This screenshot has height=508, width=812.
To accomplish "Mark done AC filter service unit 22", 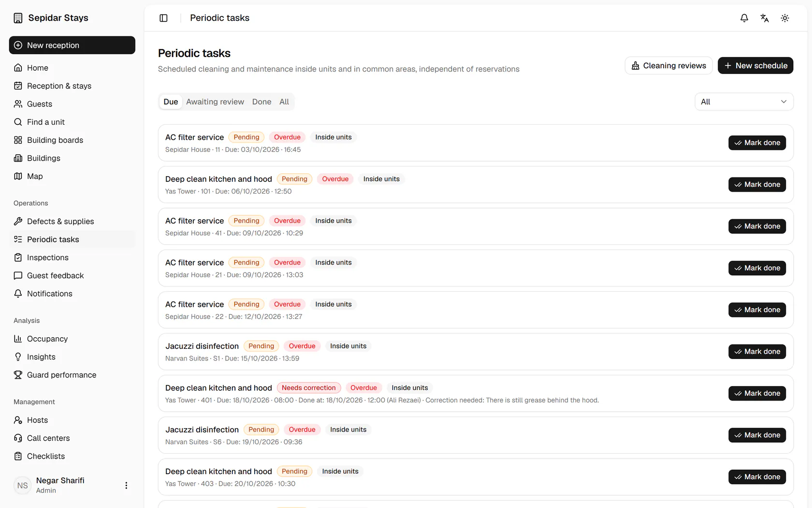I will click(757, 310).
